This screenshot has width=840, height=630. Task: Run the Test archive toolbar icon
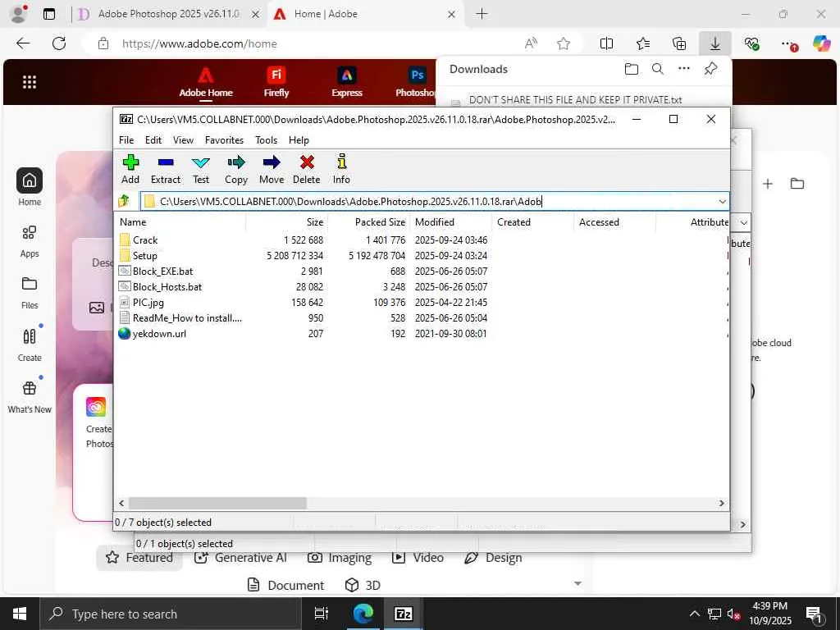[x=201, y=169]
